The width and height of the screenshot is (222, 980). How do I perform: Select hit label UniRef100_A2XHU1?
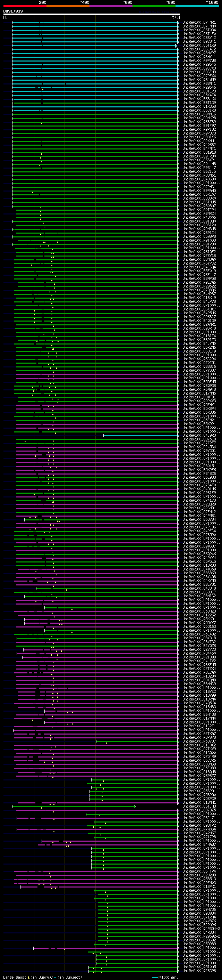(199, 141)
